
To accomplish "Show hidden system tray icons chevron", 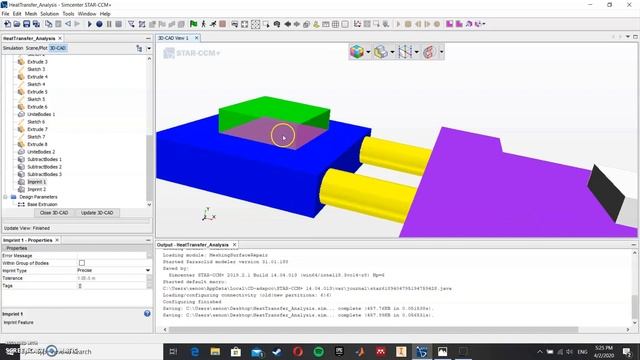I will tap(540, 352).
